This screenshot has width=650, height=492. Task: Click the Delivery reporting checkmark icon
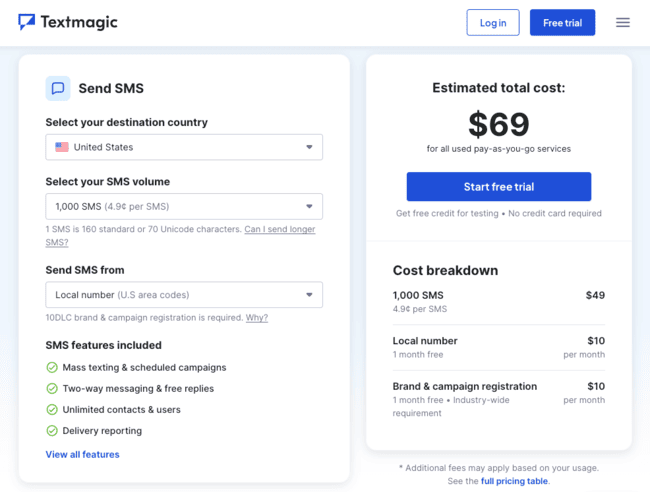tap(52, 431)
